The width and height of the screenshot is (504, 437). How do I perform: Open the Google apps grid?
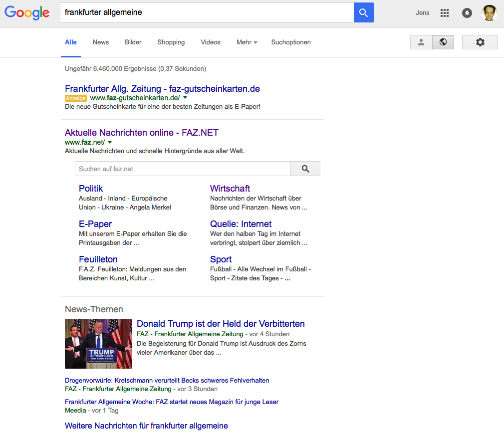(x=445, y=13)
